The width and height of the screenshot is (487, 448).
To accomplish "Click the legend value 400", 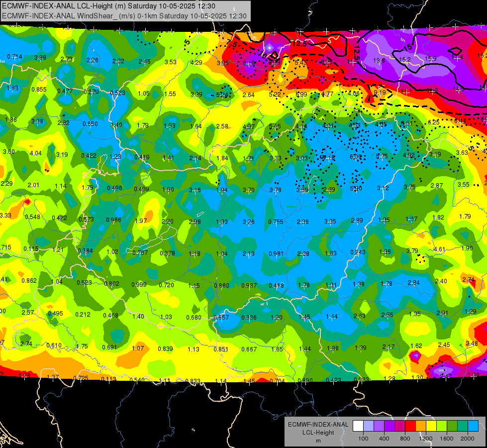I will [384, 439].
